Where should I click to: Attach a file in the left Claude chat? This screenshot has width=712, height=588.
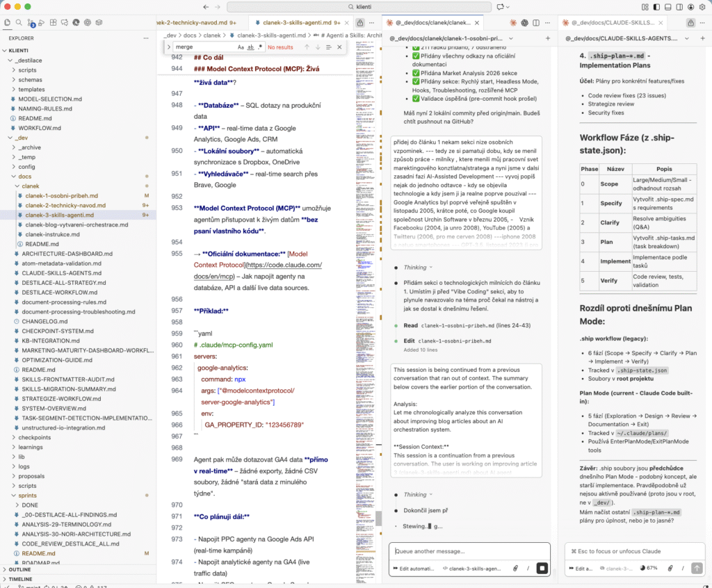click(515, 568)
